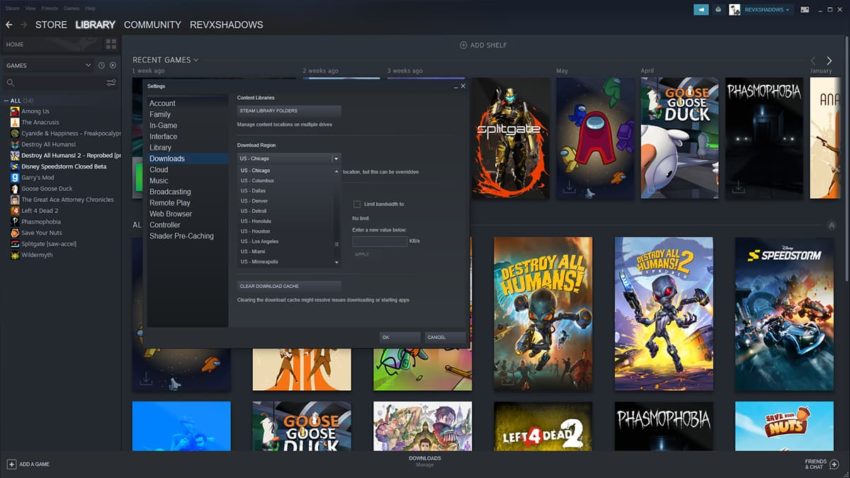Sort games by recent activity clock icon
This screenshot has width=850, height=478.
pos(101,66)
